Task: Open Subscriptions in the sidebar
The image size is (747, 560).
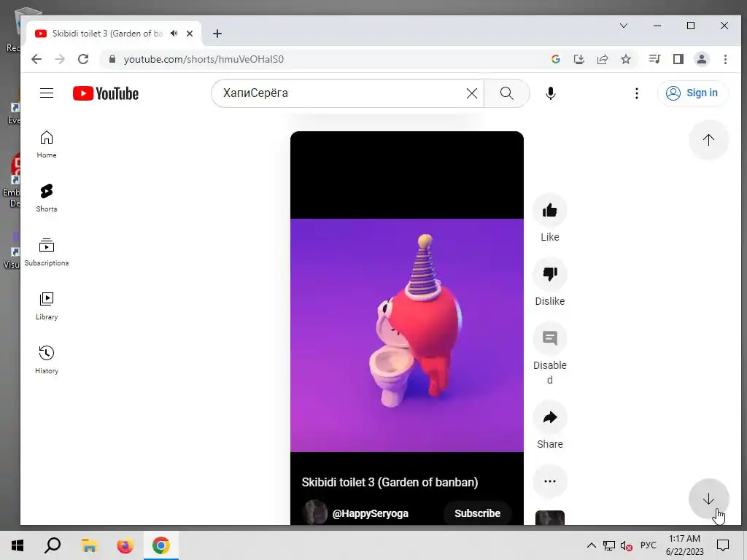Action: (x=47, y=252)
